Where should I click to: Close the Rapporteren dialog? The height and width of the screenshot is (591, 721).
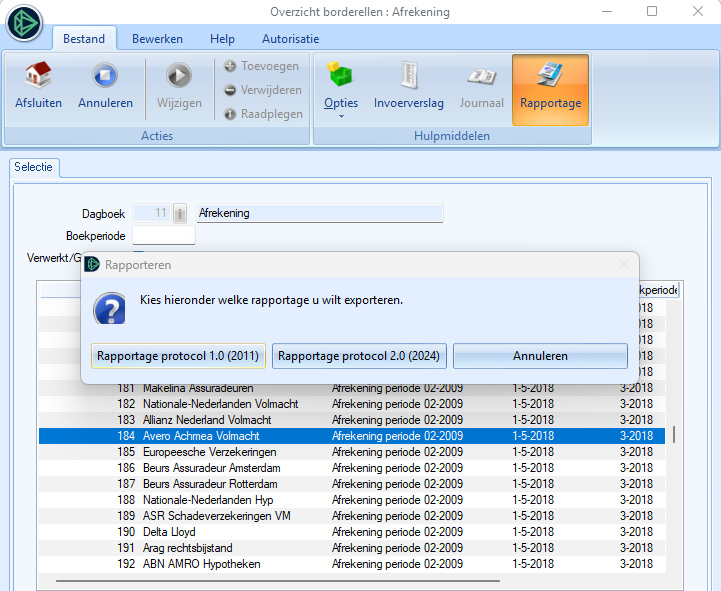[x=624, y=264]
